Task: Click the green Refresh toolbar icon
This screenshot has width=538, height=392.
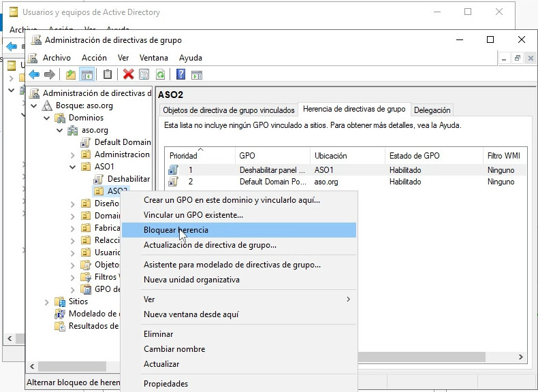Action: pos(160,75)
